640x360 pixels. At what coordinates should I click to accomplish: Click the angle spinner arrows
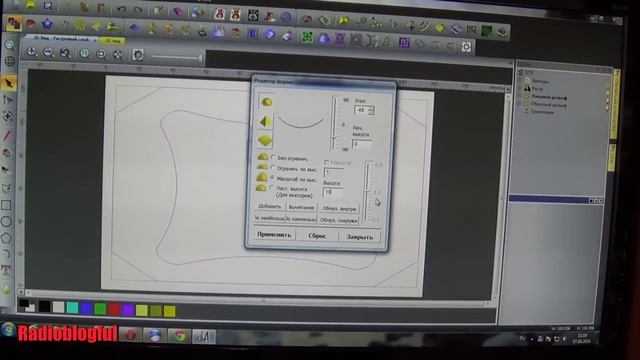pyautogui.click(x=371, y=111)
